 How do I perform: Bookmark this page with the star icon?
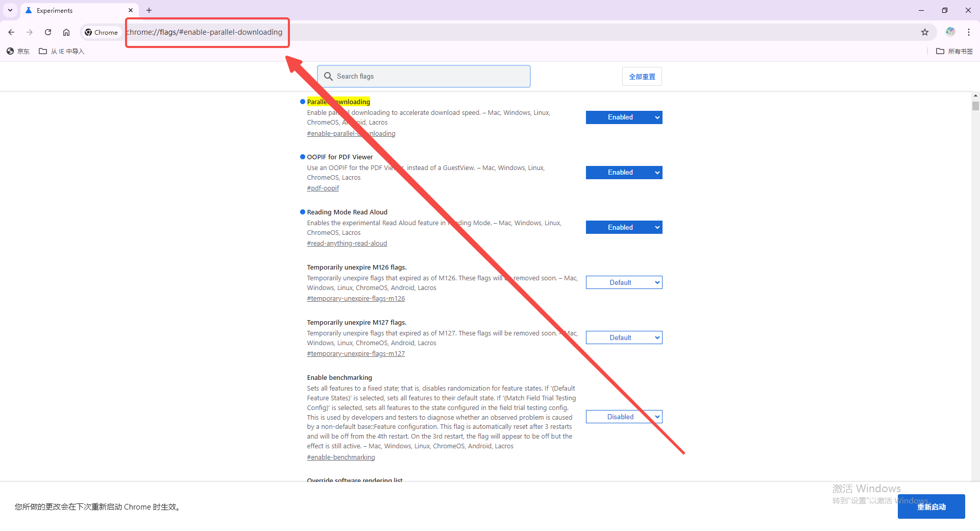pyautogui.click(x=925, y=32)
